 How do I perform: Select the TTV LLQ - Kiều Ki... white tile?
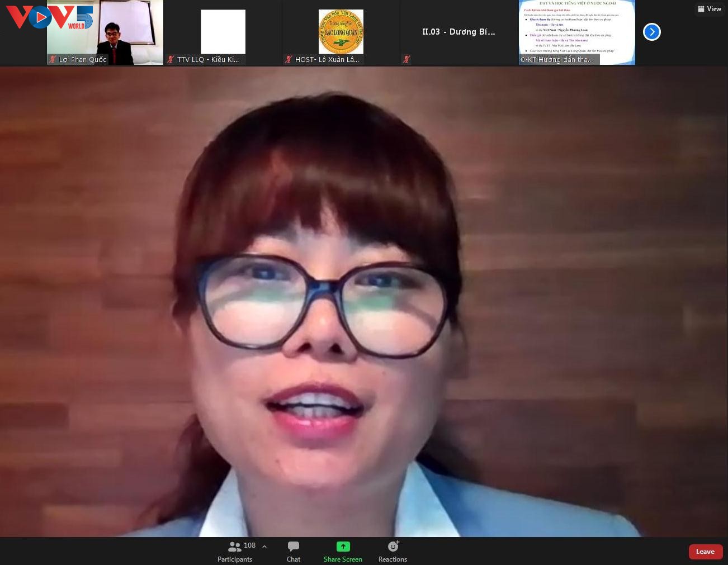[223, 32]
